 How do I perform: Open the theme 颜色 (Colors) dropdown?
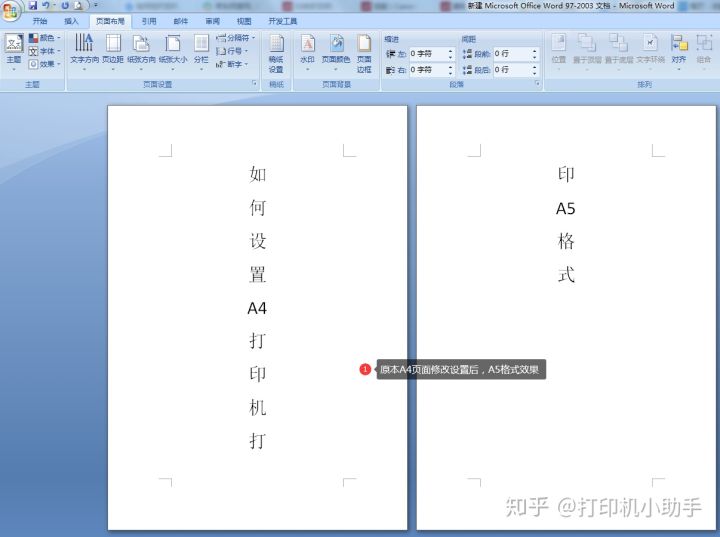45,38
